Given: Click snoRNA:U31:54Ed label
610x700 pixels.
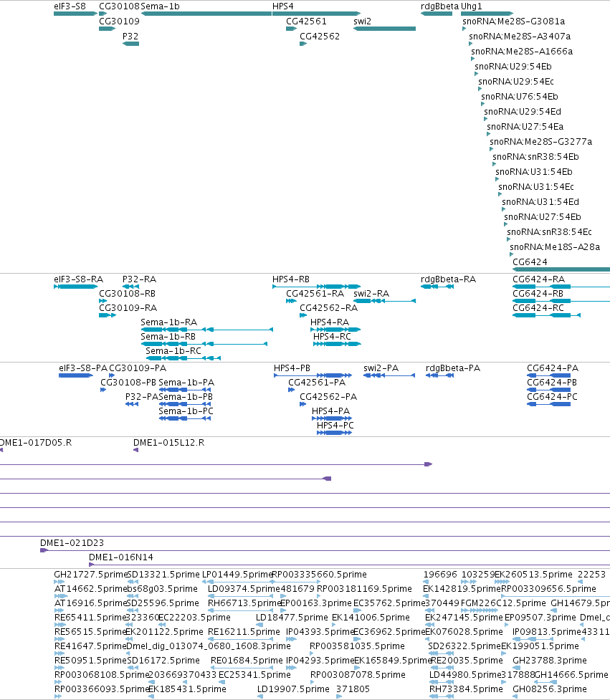Looking at the screenshot, I should click(x=540, y=202).
